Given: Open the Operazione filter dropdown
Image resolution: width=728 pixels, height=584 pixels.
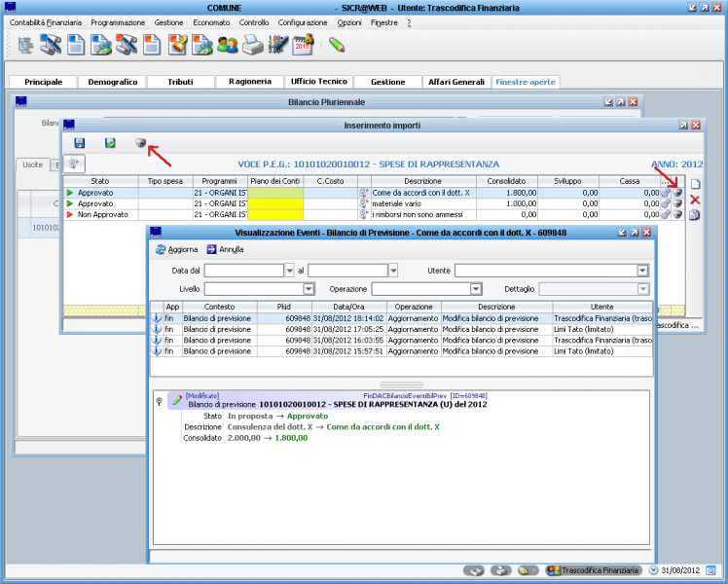Looking at the screenshot, I should (x=476, y=289).
